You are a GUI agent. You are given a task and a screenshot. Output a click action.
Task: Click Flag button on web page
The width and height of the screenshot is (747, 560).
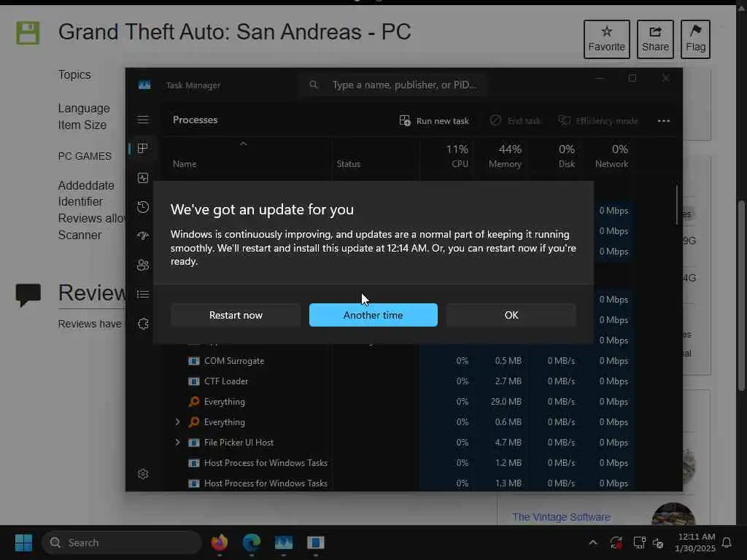[x=695, y=39]
